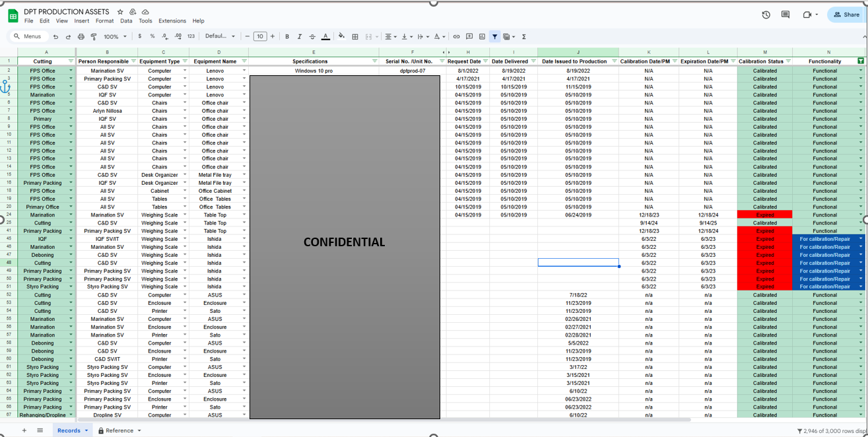Screen dimensions: 868x437
Task: Open the Extensions menu
Action: (x=172, y=21)
